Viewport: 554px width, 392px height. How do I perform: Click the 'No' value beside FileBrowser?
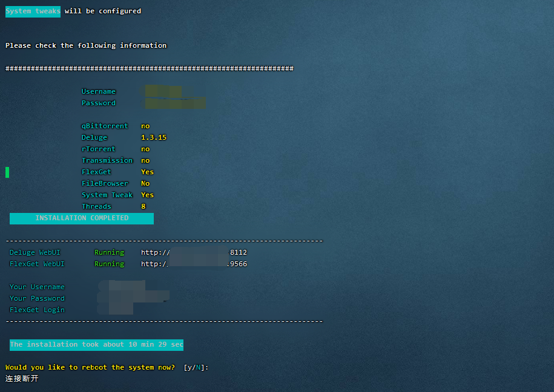pos(145,183)
